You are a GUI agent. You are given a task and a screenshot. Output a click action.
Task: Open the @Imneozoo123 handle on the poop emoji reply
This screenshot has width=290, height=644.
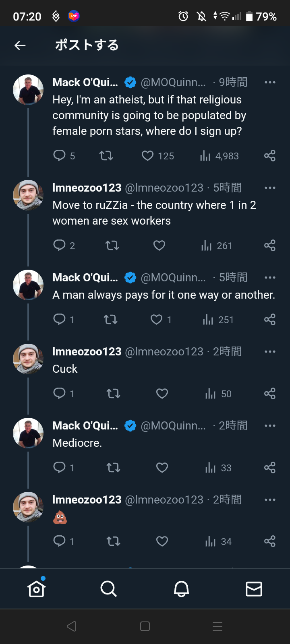point(164,500)
